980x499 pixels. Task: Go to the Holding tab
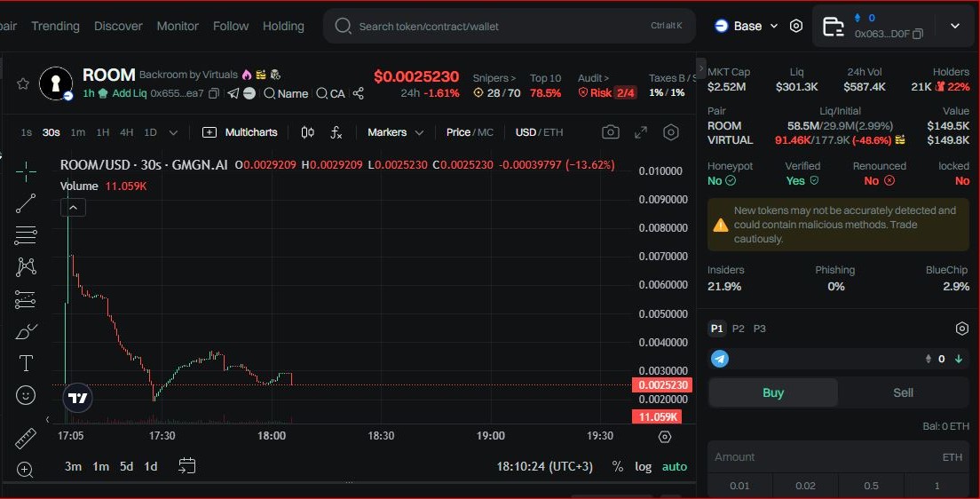(283, 27)
